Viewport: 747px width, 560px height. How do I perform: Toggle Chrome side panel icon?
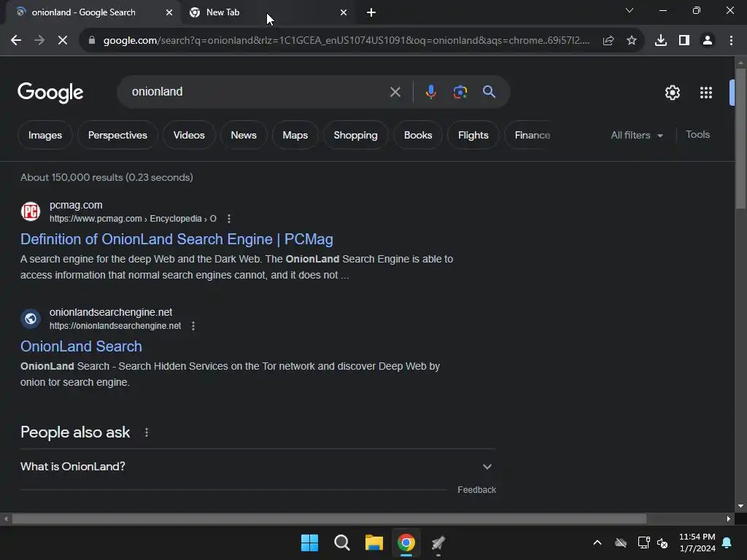(x=684, y=41)
